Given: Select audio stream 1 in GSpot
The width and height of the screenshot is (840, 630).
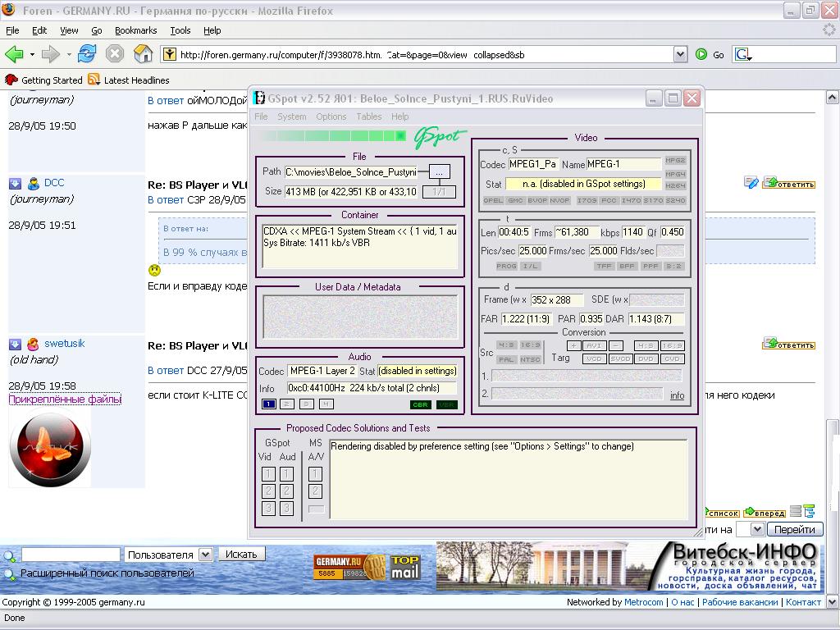Looking at the screenshot, I should (x=269, y=404).
